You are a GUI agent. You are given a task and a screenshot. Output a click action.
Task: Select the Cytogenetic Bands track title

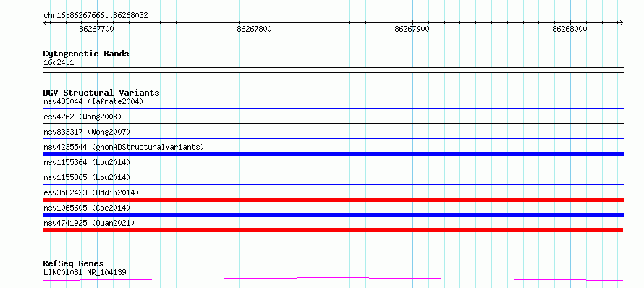point(86,54)
